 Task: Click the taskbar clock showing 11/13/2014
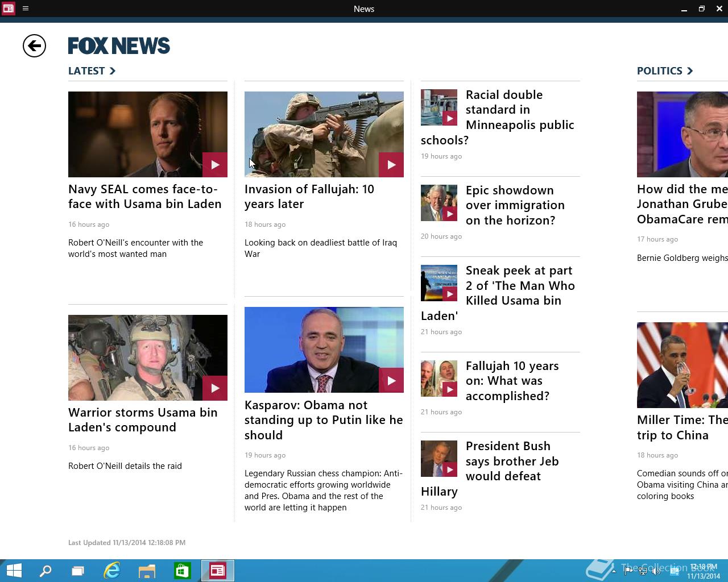point(704,571)
